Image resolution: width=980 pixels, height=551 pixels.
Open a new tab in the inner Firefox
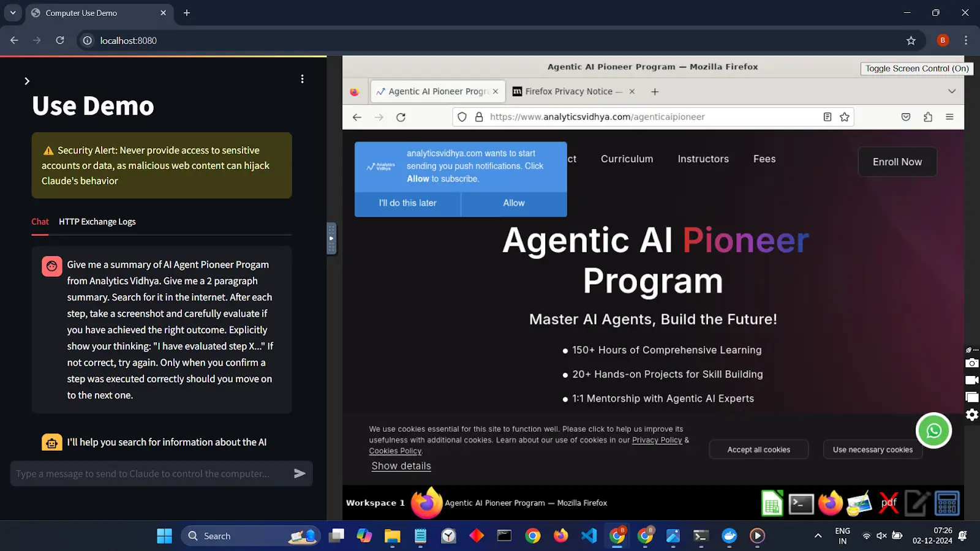655,92
